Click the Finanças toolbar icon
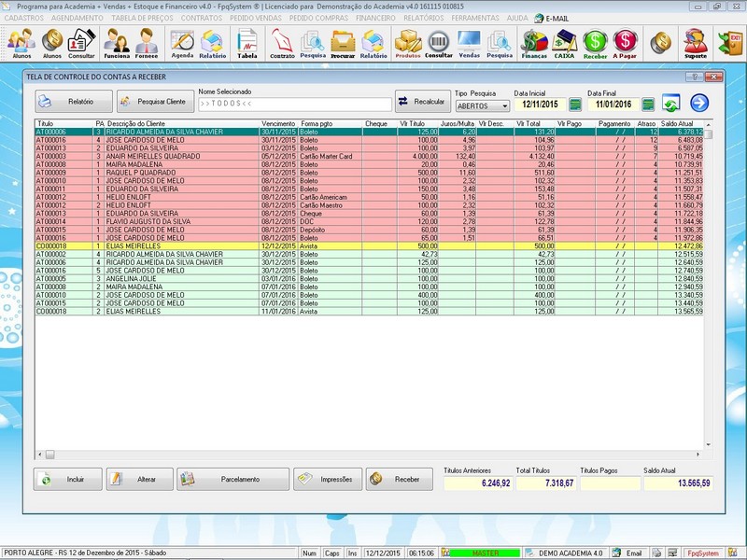 [x=533, y=43]
